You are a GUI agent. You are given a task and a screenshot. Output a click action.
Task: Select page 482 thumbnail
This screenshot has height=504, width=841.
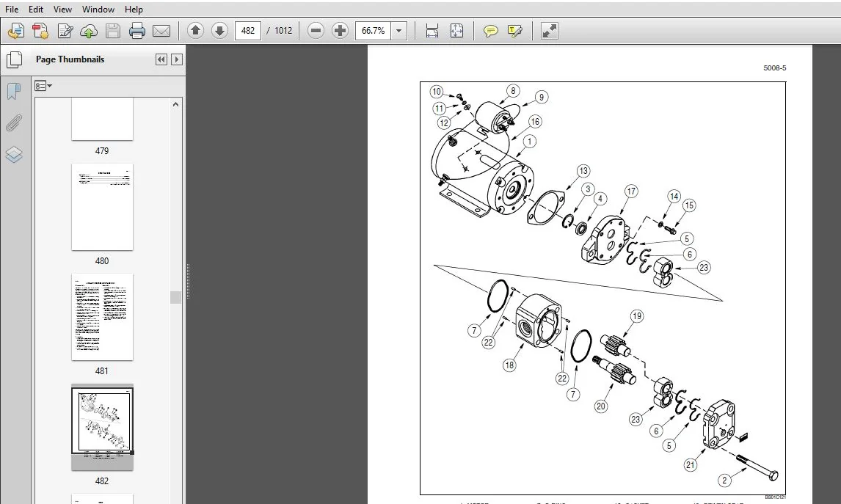(x=102, y=427)
